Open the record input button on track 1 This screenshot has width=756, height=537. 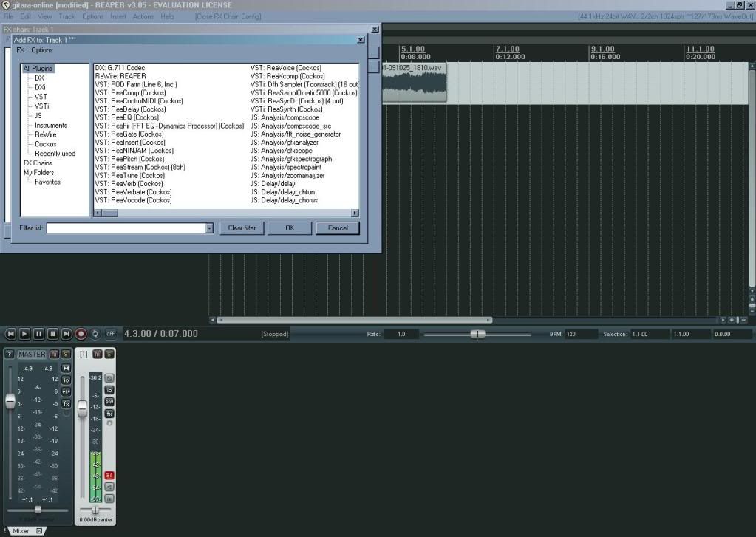pos(109,499)
